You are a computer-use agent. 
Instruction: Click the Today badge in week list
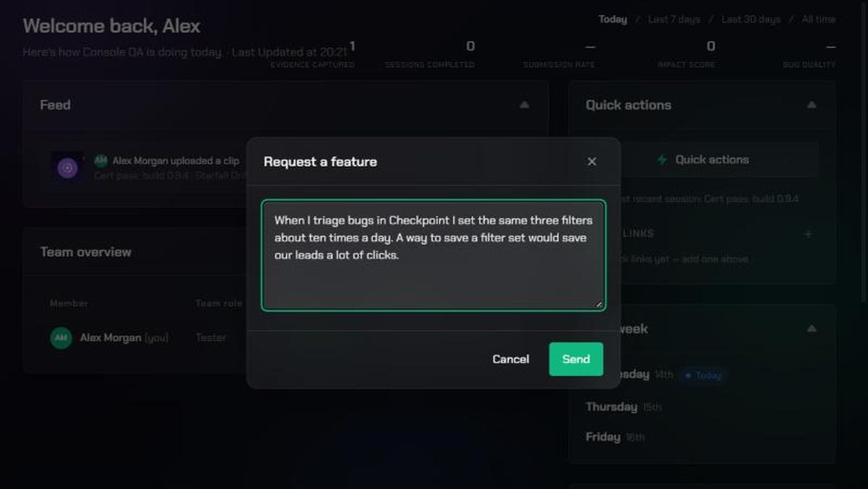[x=702, y=375]
